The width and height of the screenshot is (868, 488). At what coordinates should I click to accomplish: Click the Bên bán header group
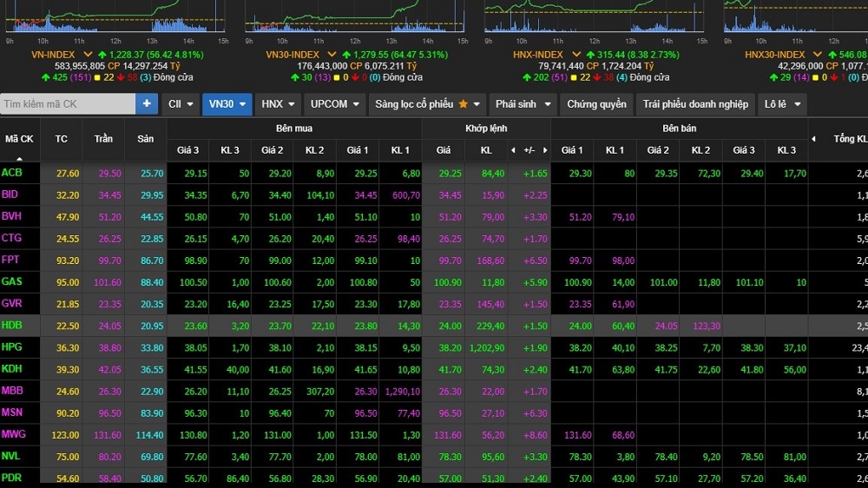[x=680, y=128]
